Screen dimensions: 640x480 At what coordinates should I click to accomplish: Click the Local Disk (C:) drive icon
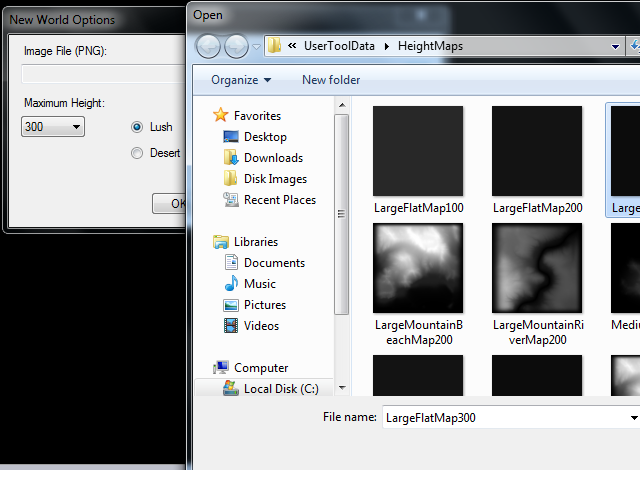point(231,388)
